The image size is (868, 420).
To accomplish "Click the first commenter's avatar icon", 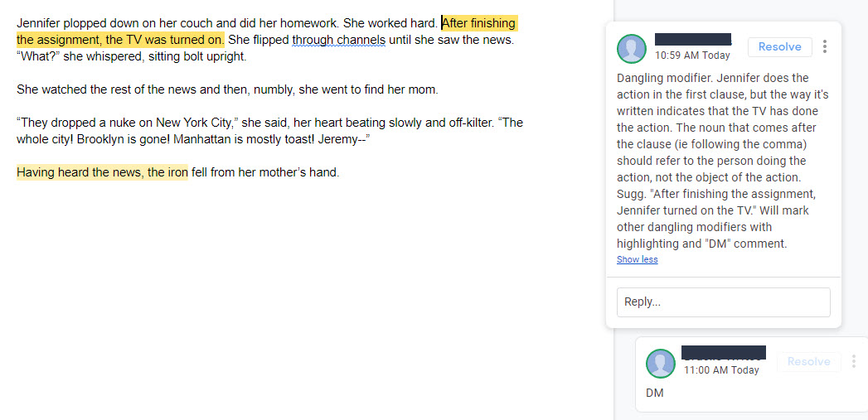I will point(632,49).
